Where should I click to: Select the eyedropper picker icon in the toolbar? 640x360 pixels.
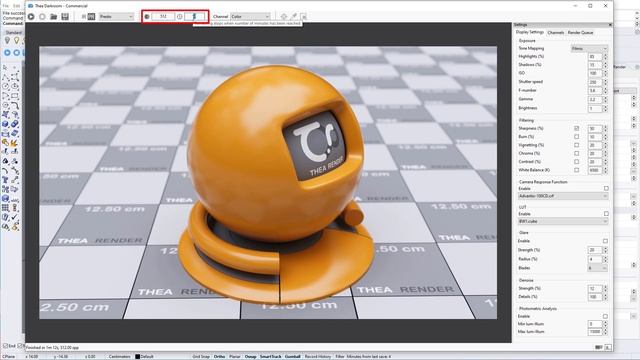pos(294,17)
